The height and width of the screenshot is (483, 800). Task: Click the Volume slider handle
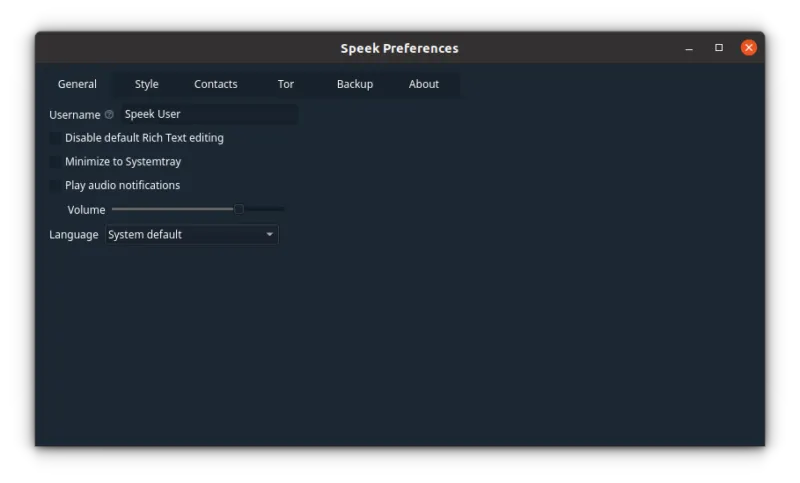point(239,209)
